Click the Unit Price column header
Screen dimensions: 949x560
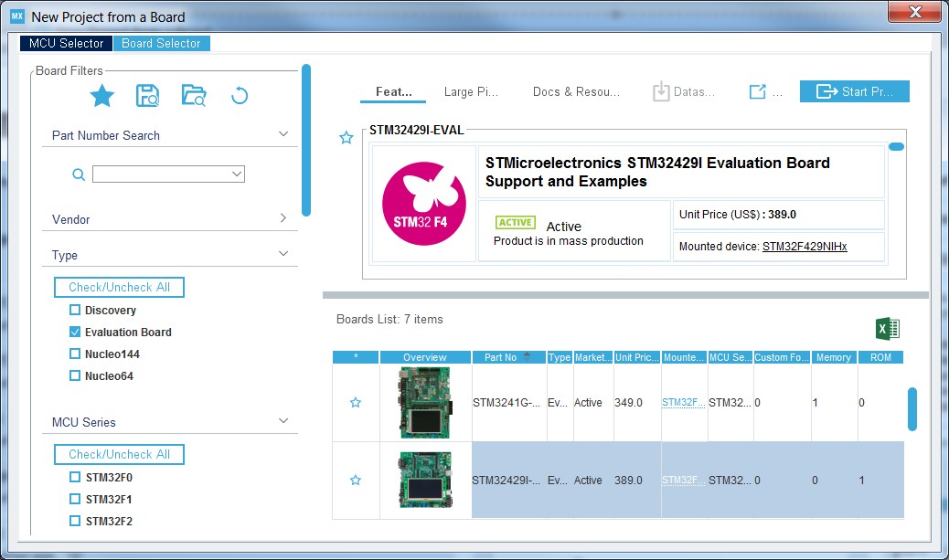pos(636,357)
